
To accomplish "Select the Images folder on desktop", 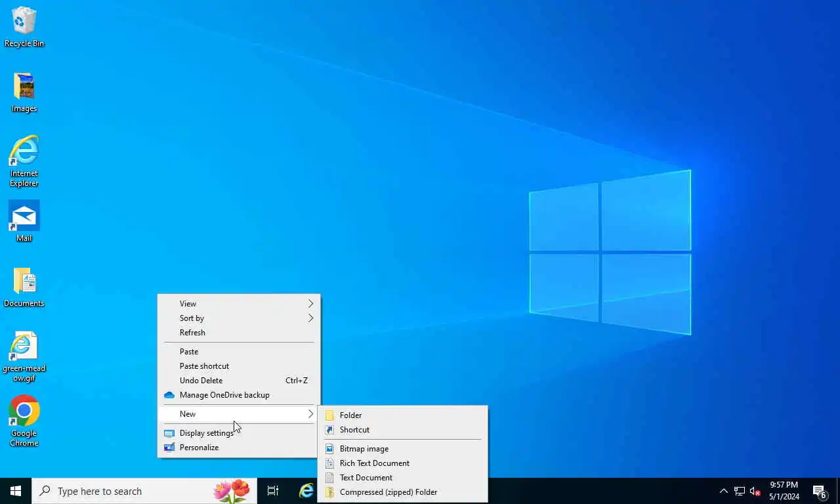I will (x=24, y=93).
